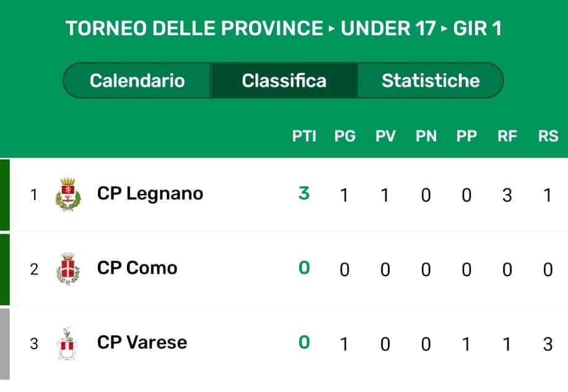Click the CP Como team crest
568x392 pixels.
(68, 269)
